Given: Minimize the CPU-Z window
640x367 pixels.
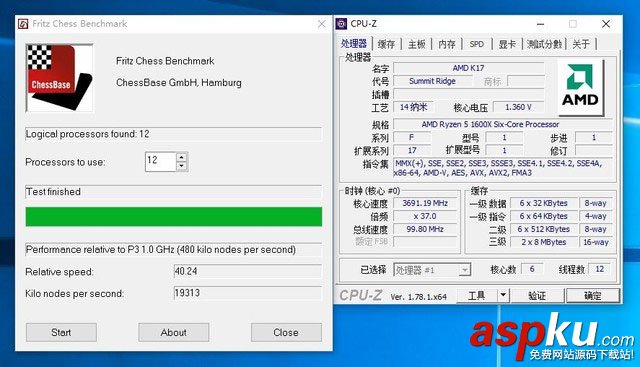Looking at the screenshot, I should tap(540, 24).
